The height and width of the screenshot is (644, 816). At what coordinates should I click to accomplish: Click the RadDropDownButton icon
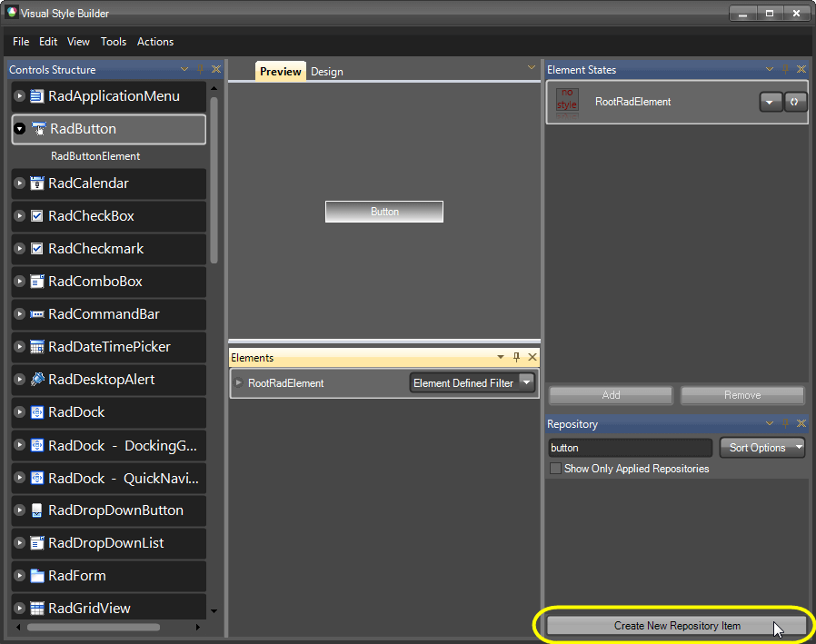(37, 510)
